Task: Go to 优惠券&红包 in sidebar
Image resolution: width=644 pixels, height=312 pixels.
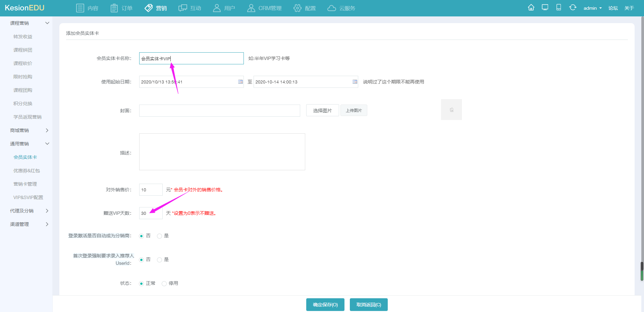Action: 26,171
